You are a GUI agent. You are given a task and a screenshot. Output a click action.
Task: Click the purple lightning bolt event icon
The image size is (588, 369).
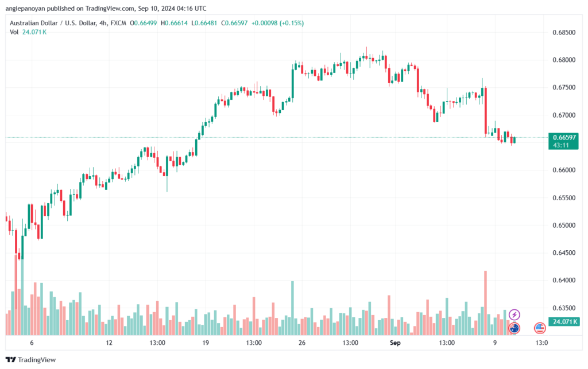click(x=514, y=314)
